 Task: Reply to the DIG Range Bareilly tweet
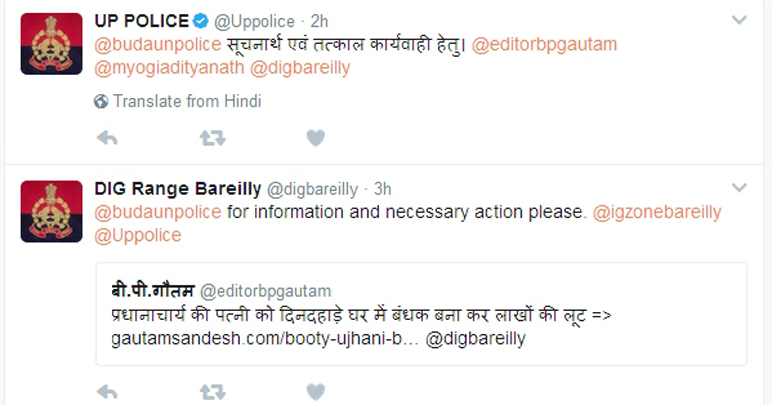click(108, 391)
